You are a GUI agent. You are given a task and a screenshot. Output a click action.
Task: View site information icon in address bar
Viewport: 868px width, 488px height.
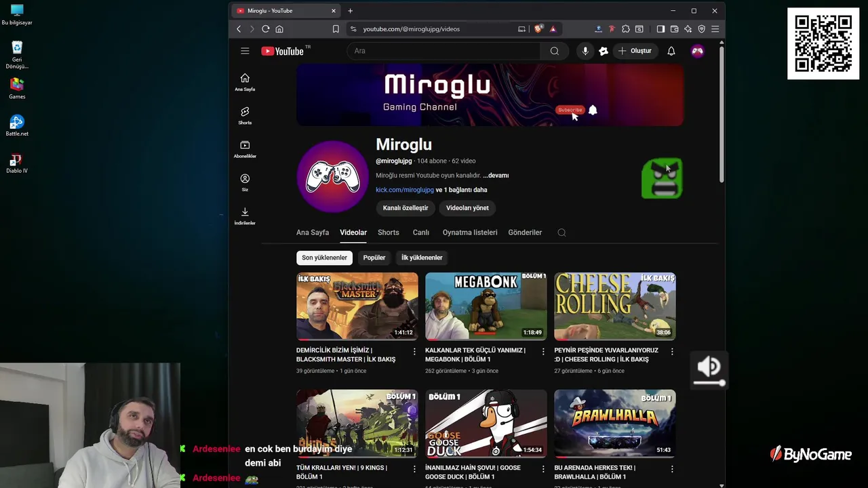[353, 29]
